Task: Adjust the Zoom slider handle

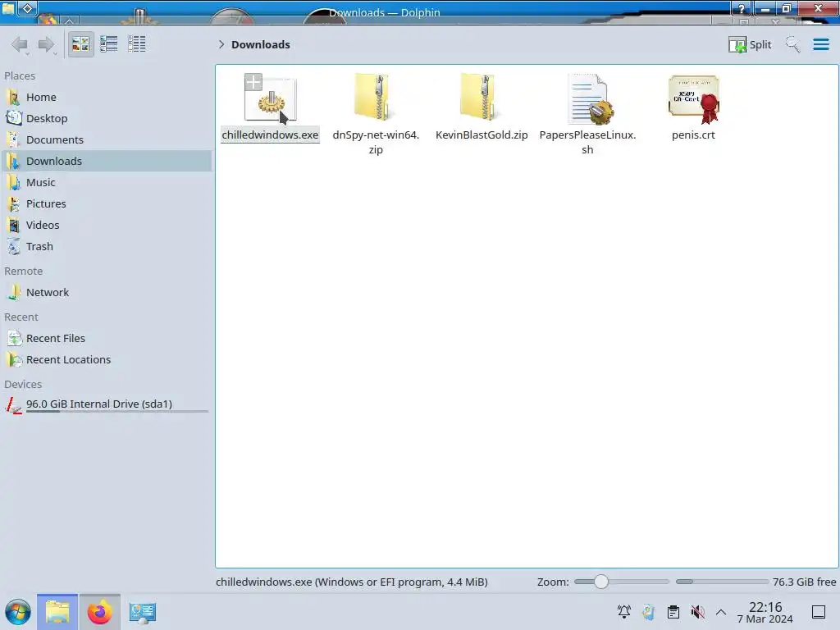Action: point(601,582)
